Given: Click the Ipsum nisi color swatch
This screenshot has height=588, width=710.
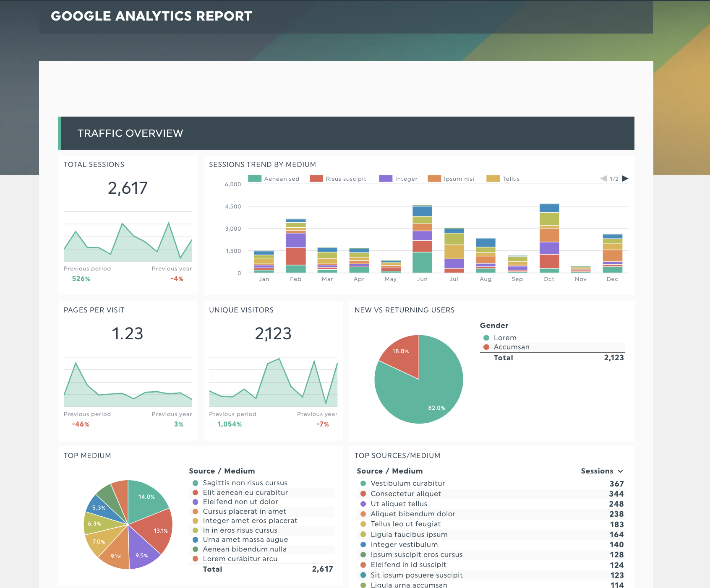Looking at the screenshot, I should 433,178.
